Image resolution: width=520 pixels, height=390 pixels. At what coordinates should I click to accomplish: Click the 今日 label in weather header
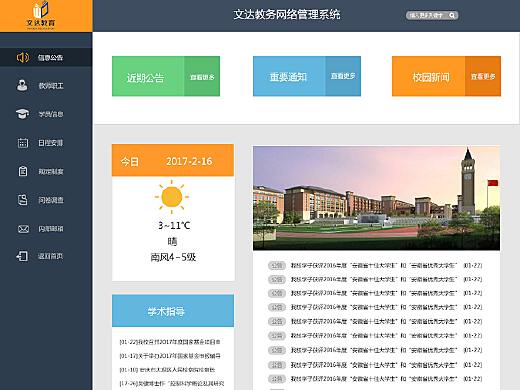click(x=130, y=162)
